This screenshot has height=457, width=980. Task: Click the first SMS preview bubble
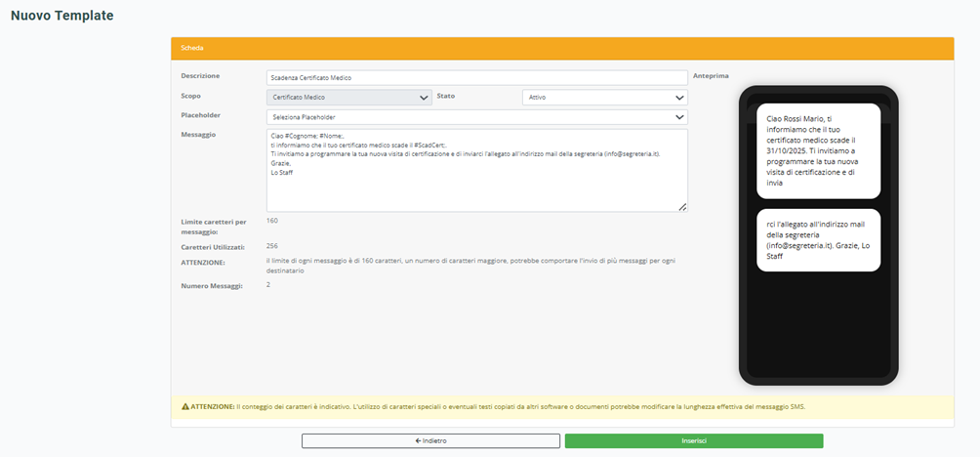pyautogui.click(x=818, y=151)
